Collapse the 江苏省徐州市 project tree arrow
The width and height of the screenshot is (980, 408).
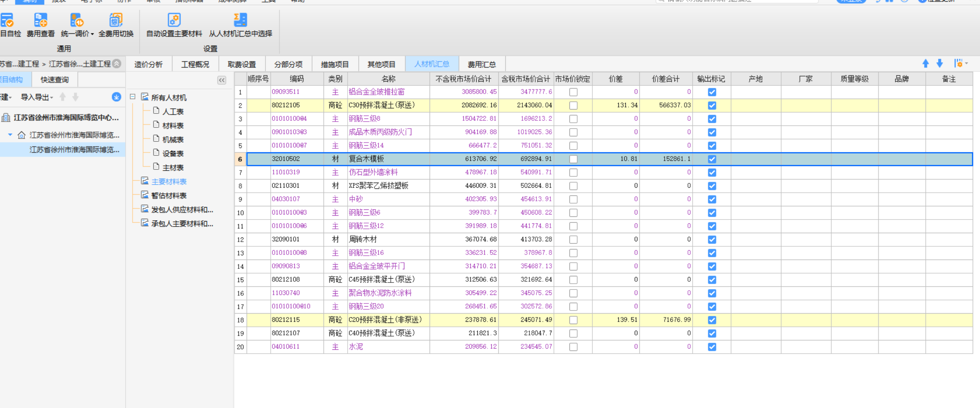click(x=10, y=135)
